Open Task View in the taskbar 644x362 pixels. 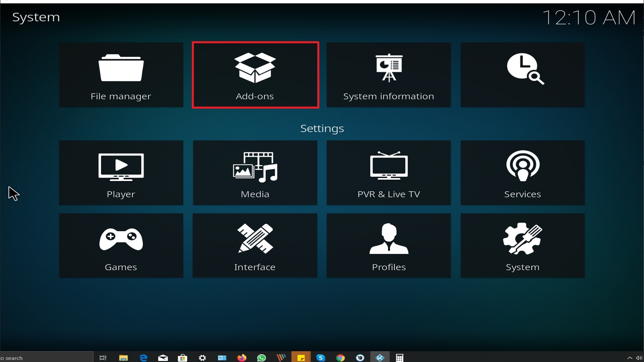point(103,358)
